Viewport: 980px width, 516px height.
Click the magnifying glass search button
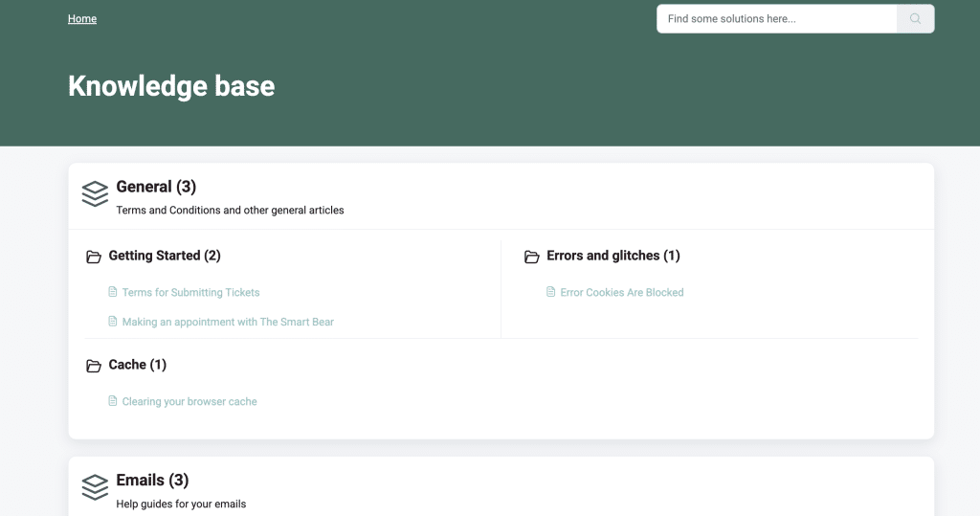pyautogui.click(x=915, y=19)
